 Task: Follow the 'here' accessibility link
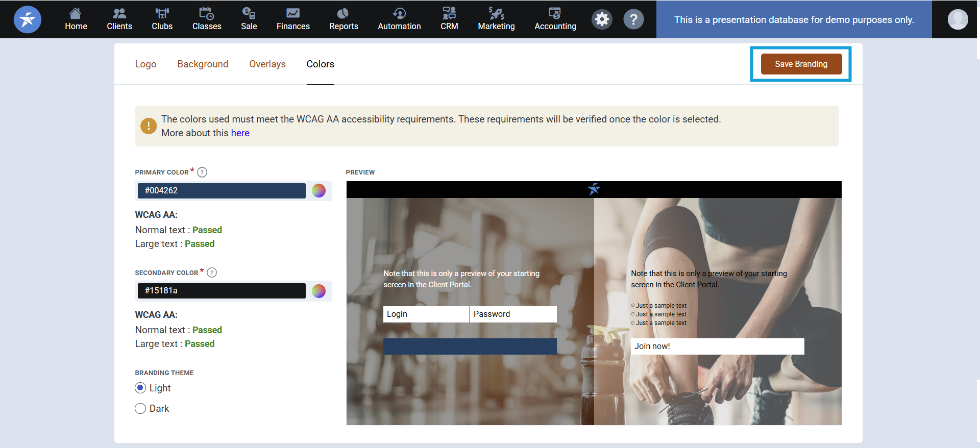(240, 133)
